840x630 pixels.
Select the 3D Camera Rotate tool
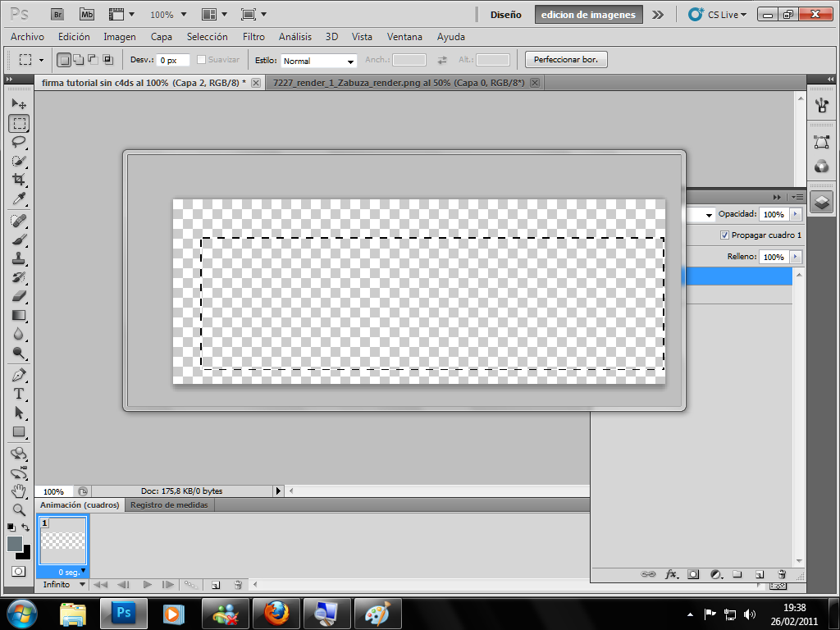pyautogui.click(x=19, y=472)
